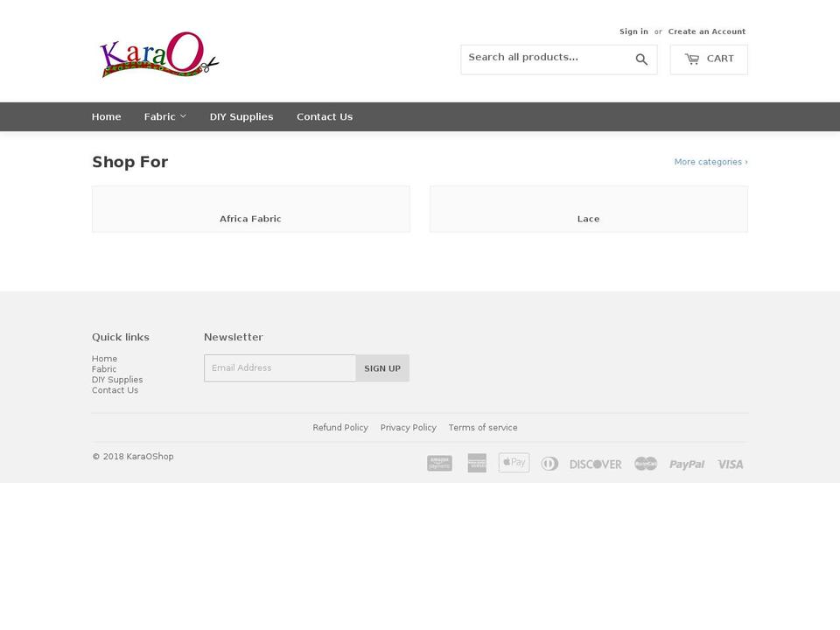Open the Africa Fabric category card
The width and height of the screenshot is (840, 630).
tap(251, 209)
